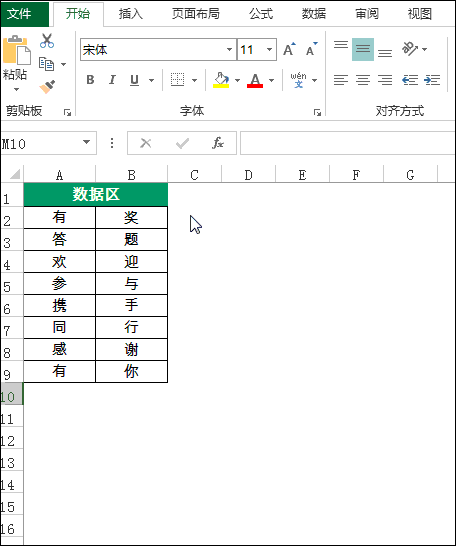Select column G header
Screen dimensions: 456x546
tap(410, 174)
